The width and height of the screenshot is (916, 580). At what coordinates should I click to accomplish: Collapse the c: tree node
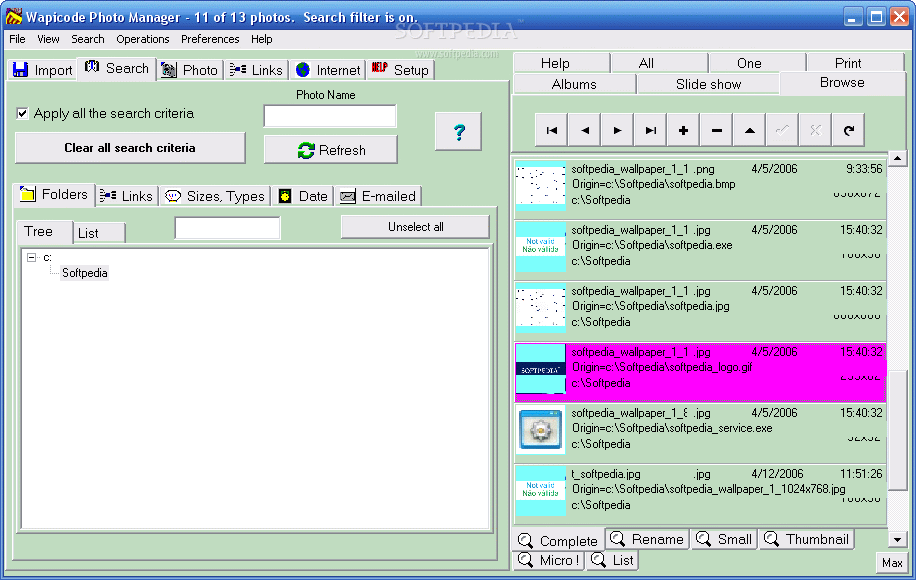(32, 257)
